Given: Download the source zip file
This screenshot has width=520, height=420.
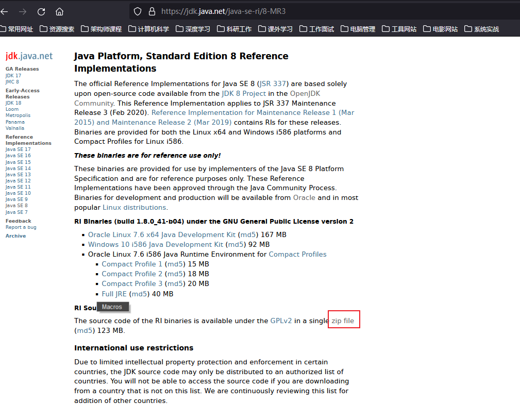Looking at the screenshot, I should [343, 321].
